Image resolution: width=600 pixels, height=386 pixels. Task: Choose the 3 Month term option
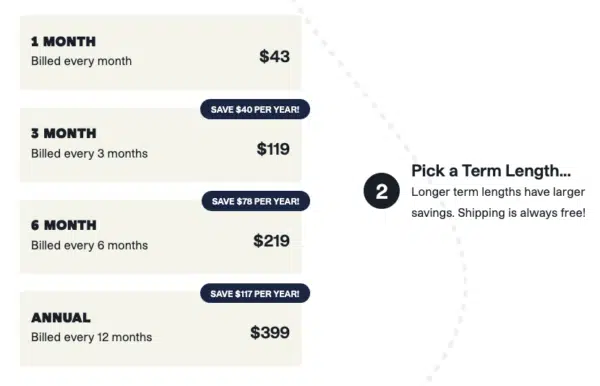(x=161, y=145)
